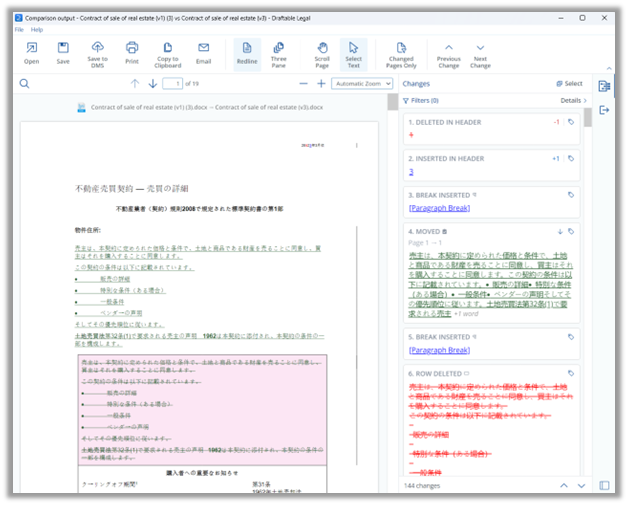Open Paragraph Break link in change 5

[x=439, y=350]
